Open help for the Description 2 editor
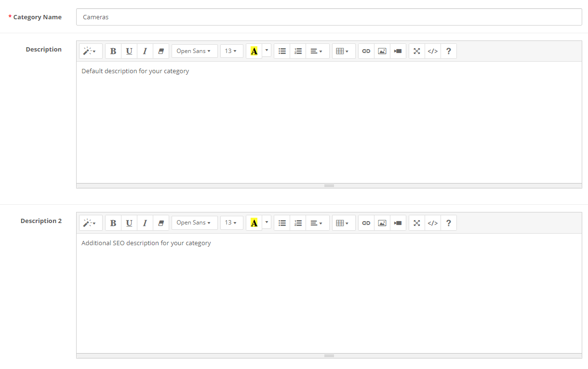The image size is (588, 369). pyautogui.click(x=448, y=223)
